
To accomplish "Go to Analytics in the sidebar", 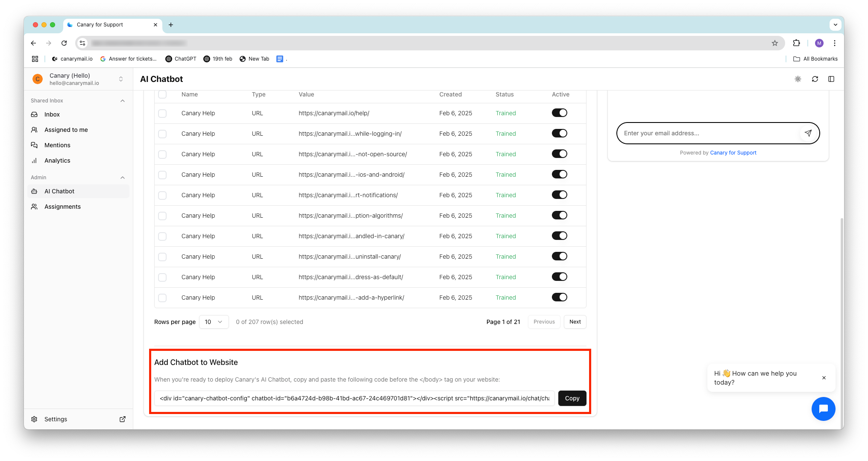I will click(x=57, y=160).
